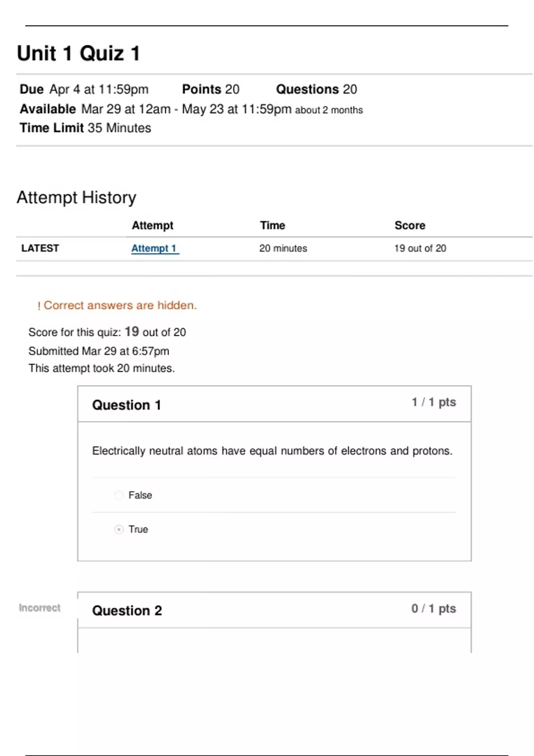This screenshot has height=756, width=534.
Task: Click the LATEST row label
Action: 40,248
